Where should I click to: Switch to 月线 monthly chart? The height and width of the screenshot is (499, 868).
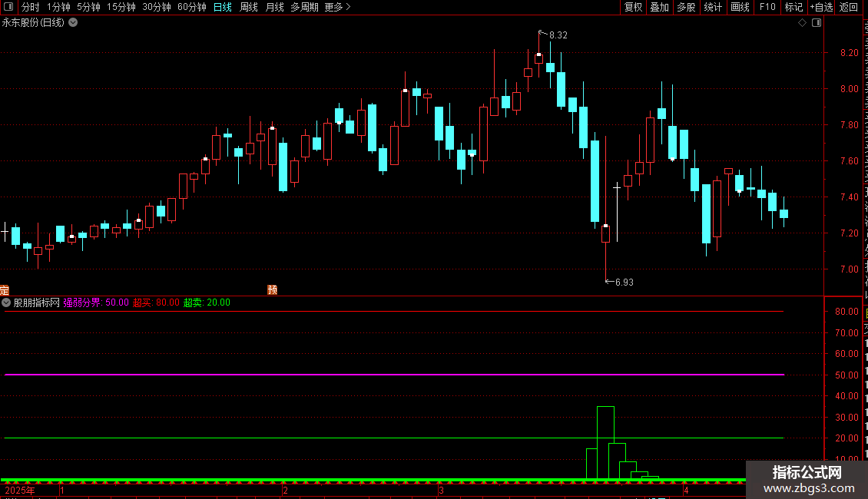[274, 7]
